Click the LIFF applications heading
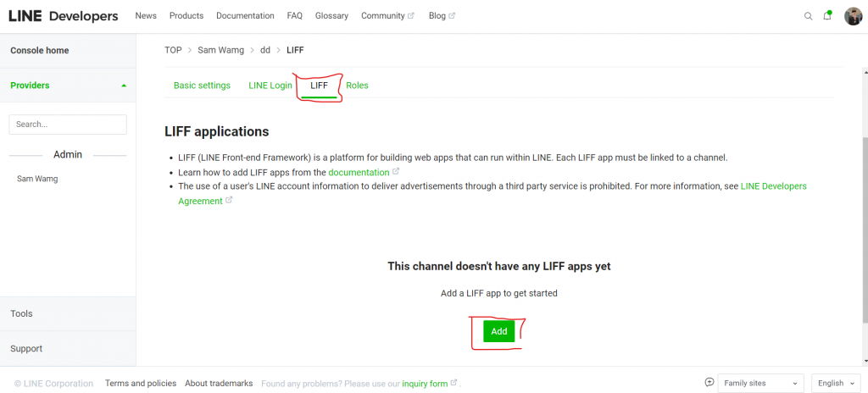 (216, 132)
